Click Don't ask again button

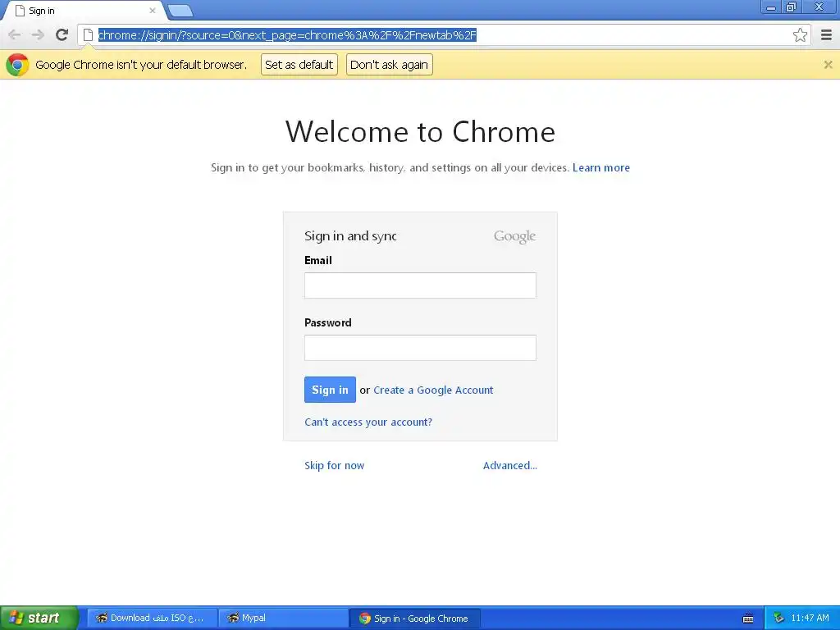pos(389,65)
